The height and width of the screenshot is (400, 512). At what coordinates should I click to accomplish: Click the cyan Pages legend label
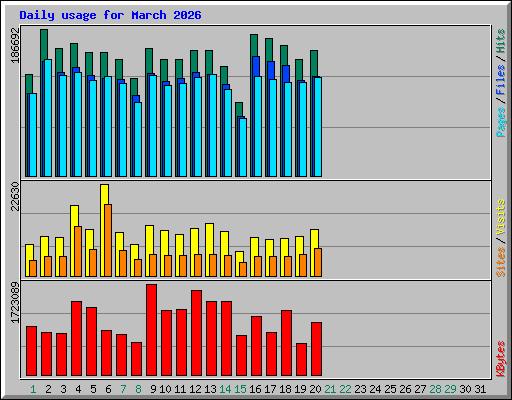point(501,122)
